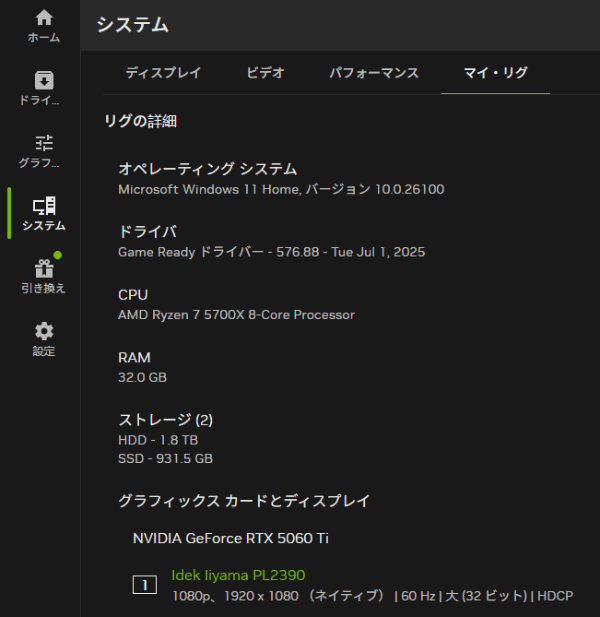Switch to the パフォーマンス tab

[x=374, y=73]
